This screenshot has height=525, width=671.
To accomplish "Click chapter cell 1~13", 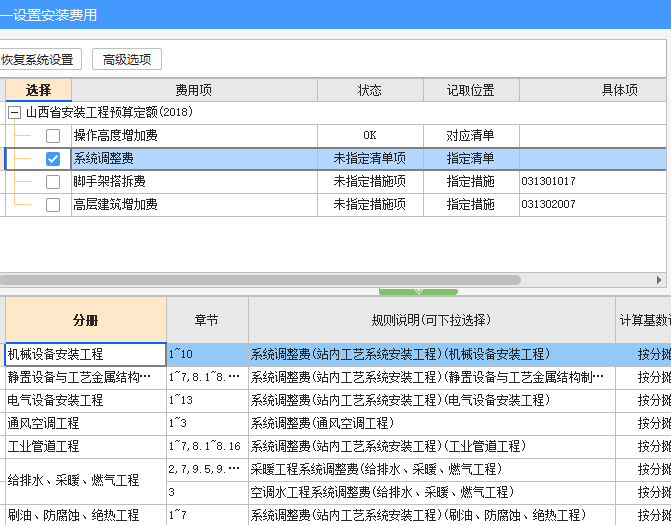I will [x=207, y=400].
